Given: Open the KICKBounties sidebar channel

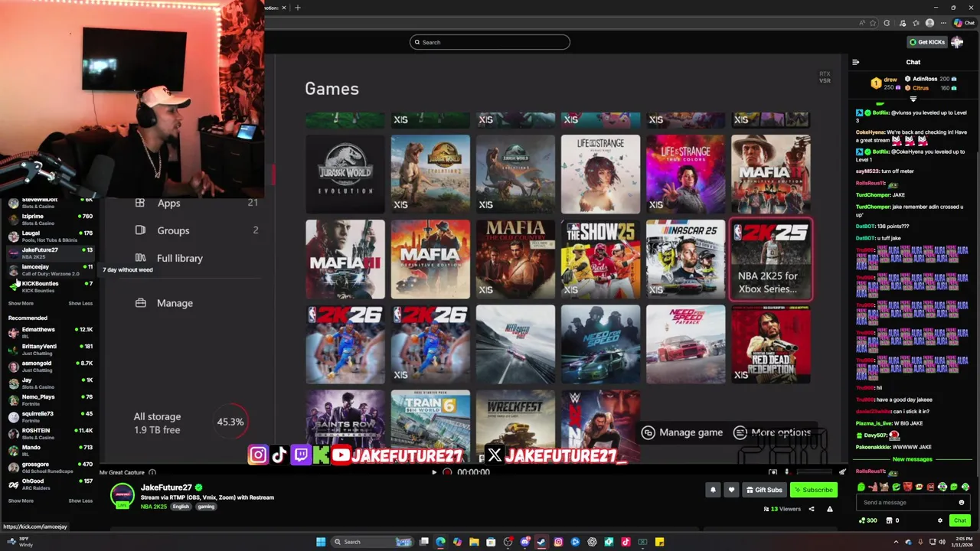Looking at the screenshot, I should pos(50,286).
